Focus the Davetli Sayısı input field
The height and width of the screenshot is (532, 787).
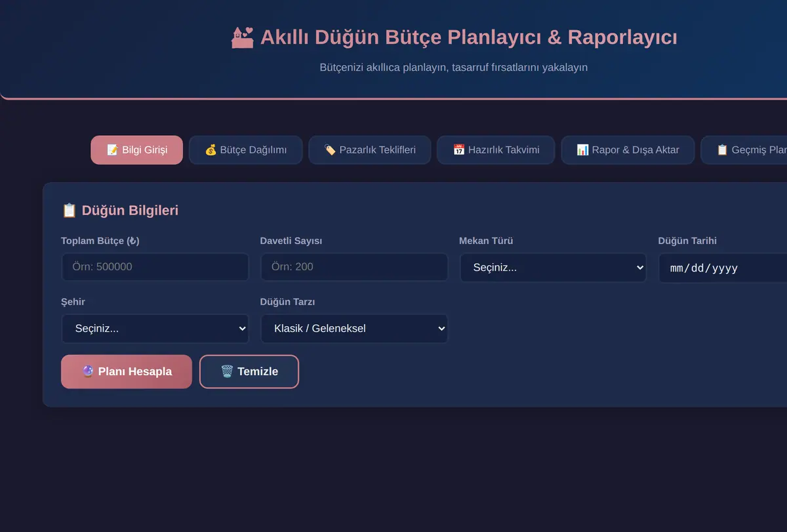pos(354,267)
